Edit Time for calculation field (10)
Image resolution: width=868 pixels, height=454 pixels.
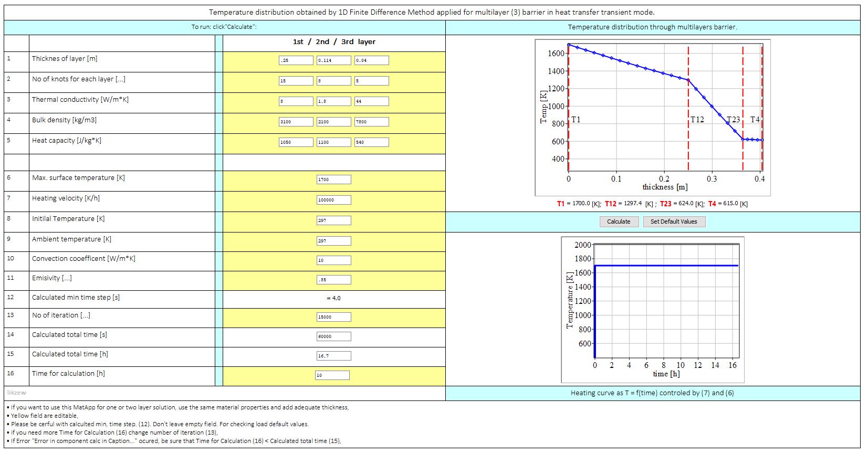click(332, 375)
